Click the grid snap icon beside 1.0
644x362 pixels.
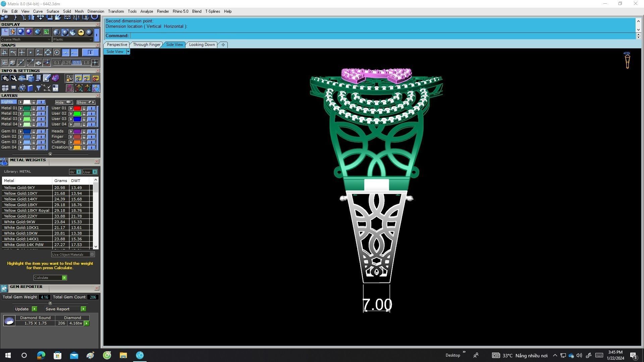(x=95, y=62)
